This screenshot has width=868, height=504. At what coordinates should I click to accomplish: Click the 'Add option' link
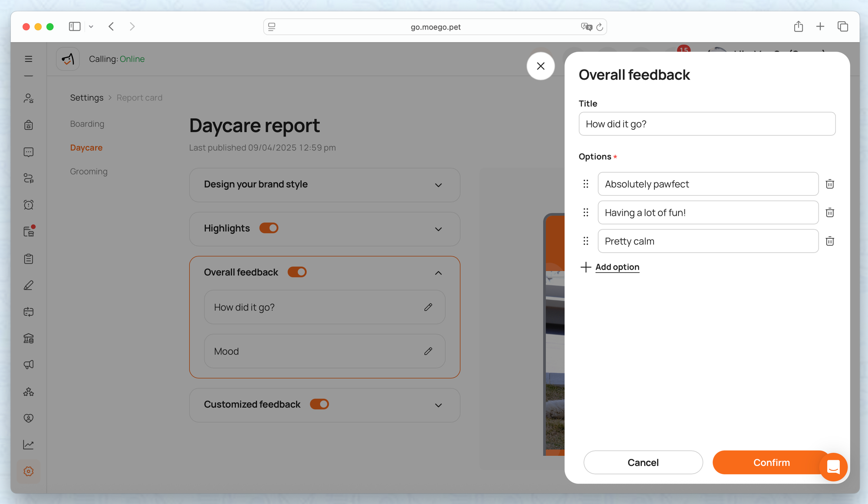(x=617, y=267)
